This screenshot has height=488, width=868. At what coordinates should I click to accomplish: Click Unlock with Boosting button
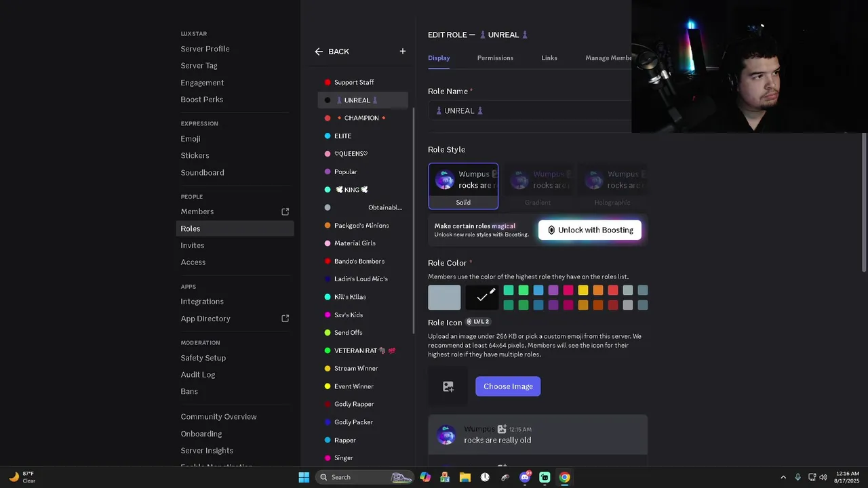590,230
